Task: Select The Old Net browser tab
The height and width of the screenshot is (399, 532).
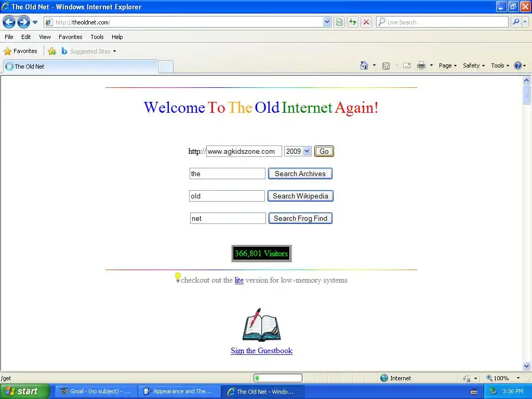Action: tap(81, 66)
